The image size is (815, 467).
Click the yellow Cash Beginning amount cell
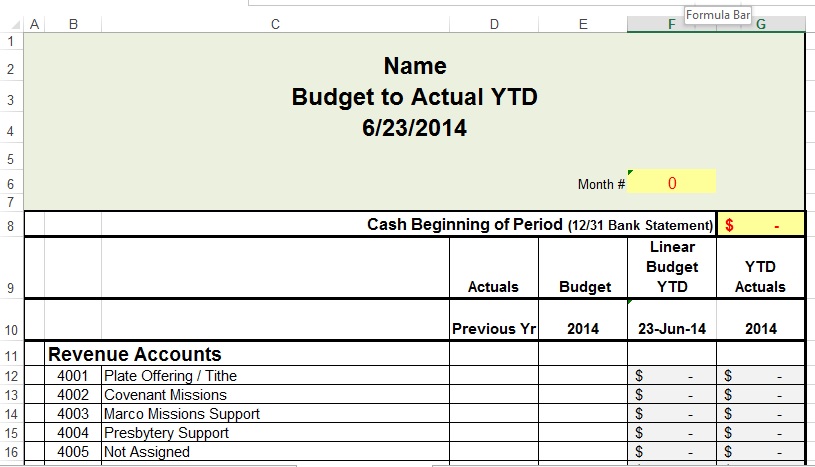tap(761, 224)
